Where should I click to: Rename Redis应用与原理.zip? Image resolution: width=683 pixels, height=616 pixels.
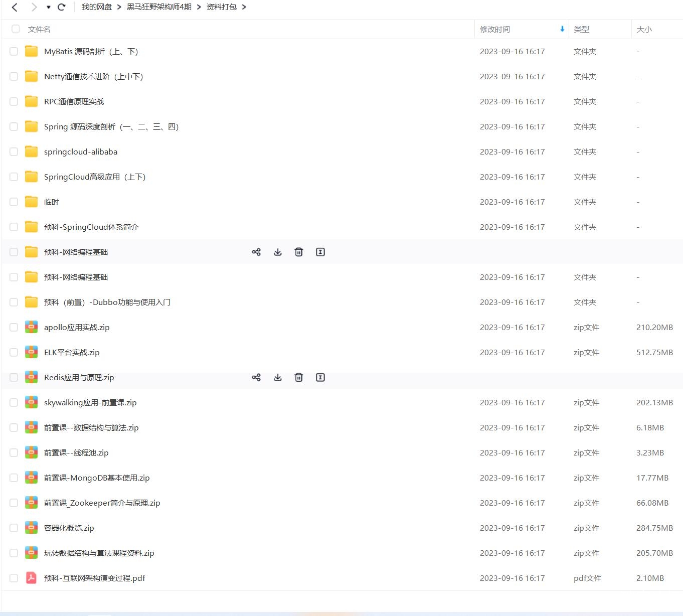(x=320, y=377)
